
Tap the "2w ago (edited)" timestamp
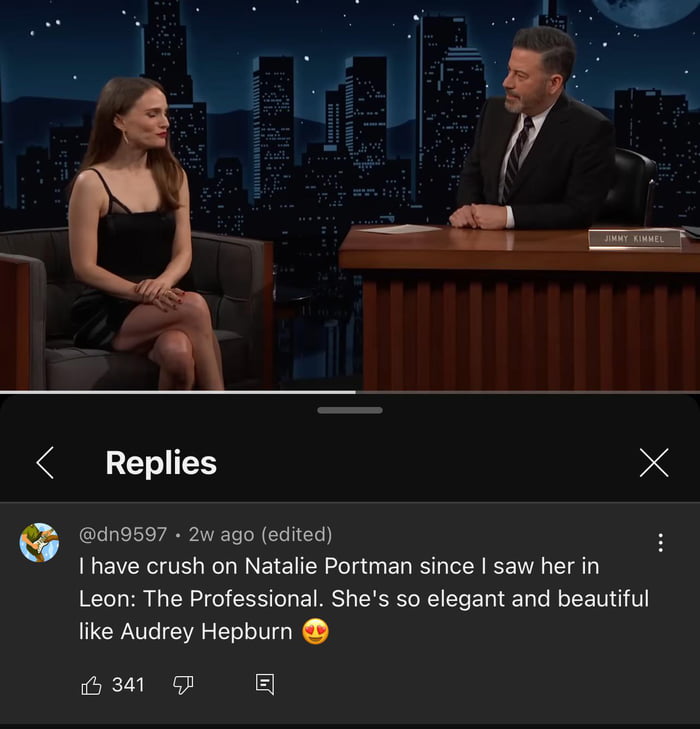point(260,534)
